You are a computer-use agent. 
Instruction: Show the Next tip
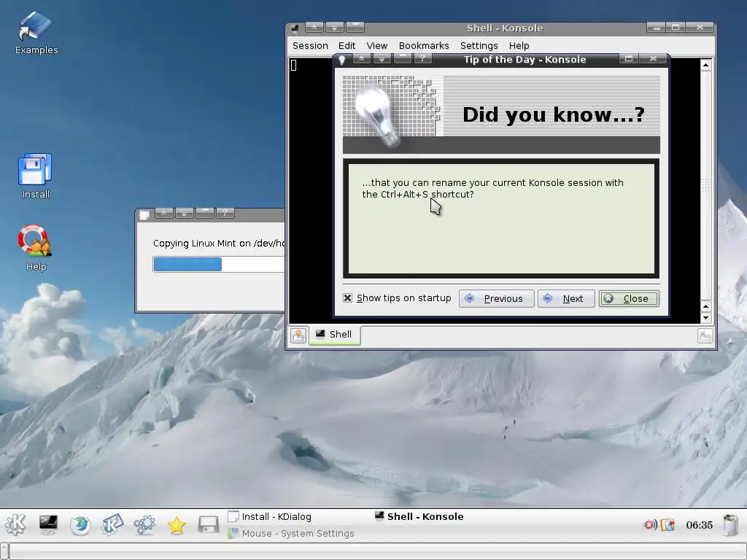pos(566,298)
